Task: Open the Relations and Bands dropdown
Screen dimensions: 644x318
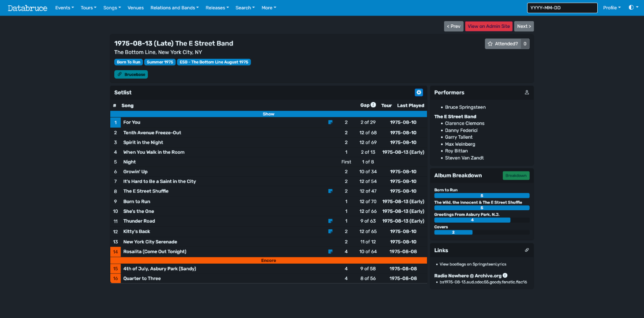Action: click(174, 8)
